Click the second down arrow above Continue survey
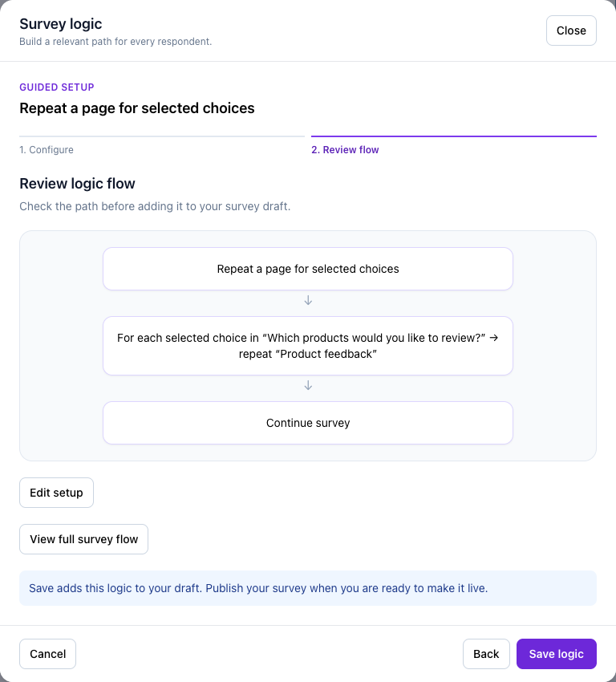Screen dimensions: 616x682 [x=308, y=385]
